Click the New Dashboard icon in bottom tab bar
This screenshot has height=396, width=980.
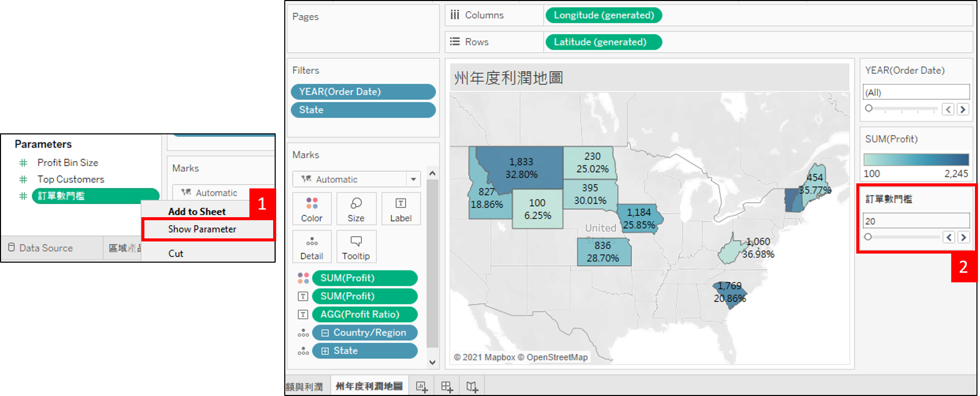[x=447, y=387]
